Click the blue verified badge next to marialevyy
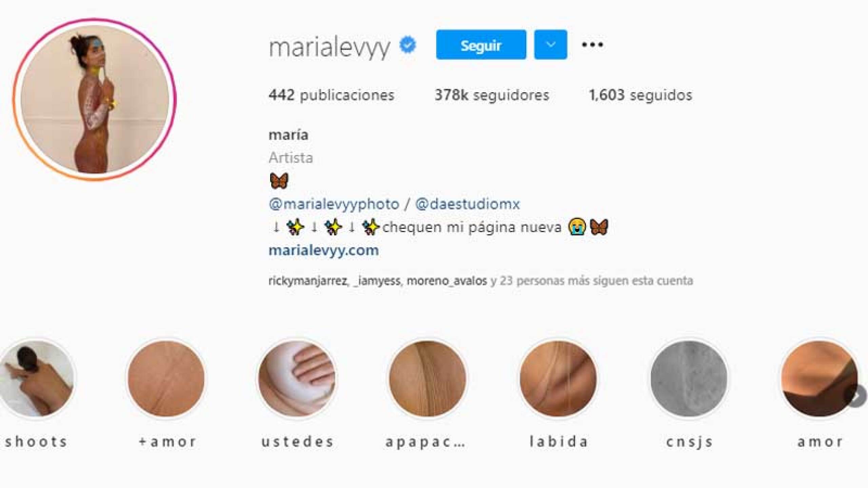This screenshot has height=488, width=868. (408, 45)
